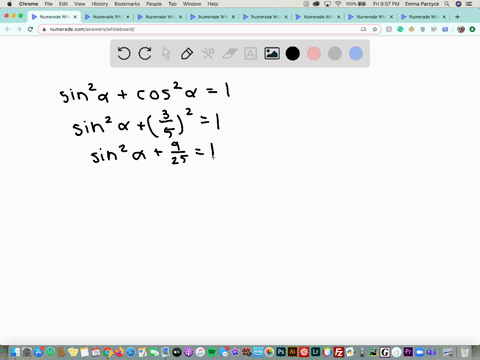Open Google Chrome in the dock
Viewport: 480px width, 360px height.
(x=107, y=352)
